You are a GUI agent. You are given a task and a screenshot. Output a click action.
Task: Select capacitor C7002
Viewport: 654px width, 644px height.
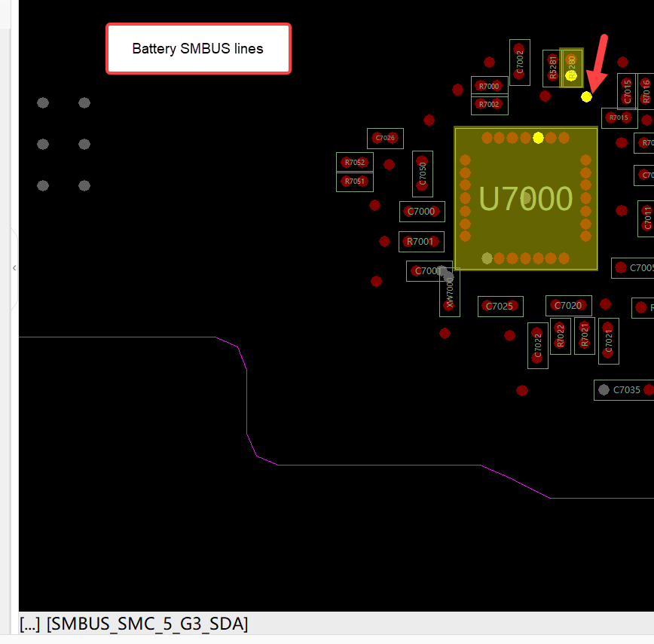click(x=520, y=63)
